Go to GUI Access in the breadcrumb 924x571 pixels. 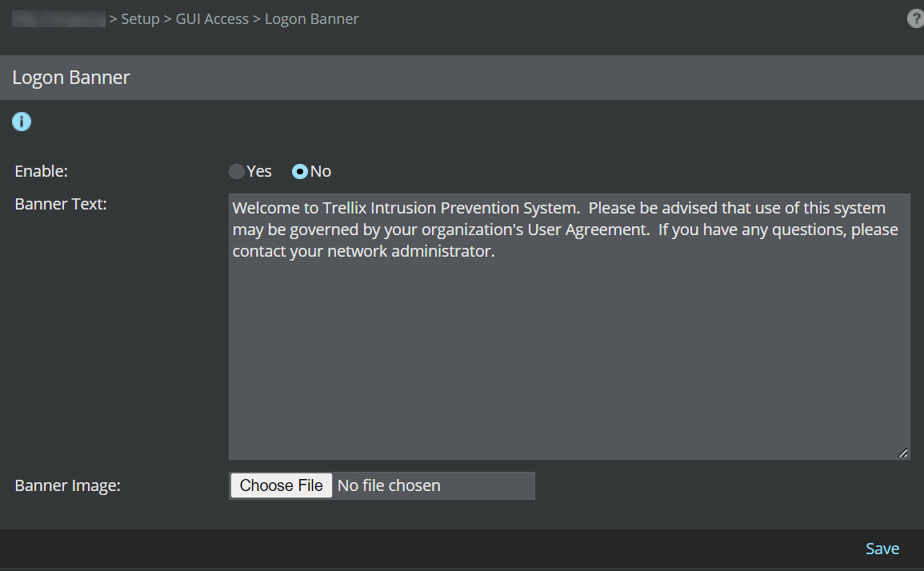[x=212, y=19]
